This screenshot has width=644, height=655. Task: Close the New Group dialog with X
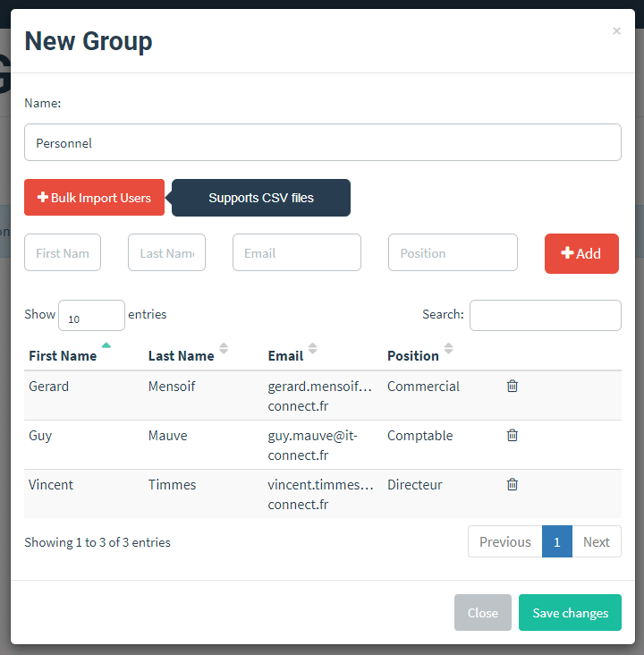[x=616, y=31]
